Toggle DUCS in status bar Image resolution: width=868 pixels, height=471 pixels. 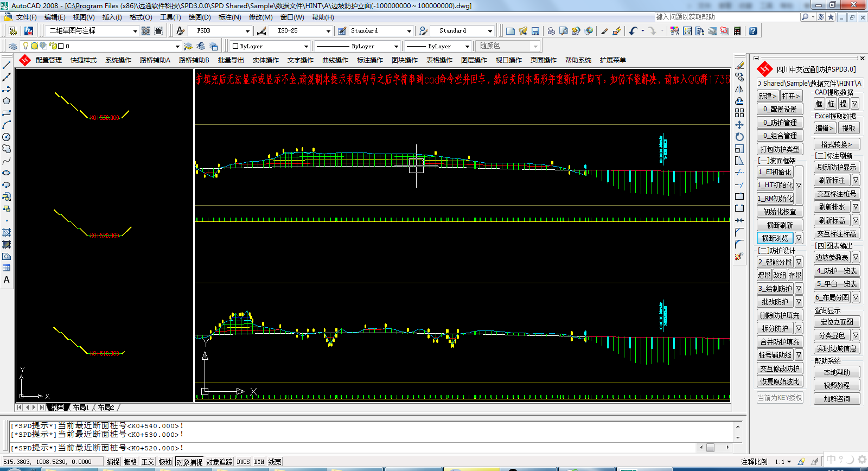click(243, 462)
